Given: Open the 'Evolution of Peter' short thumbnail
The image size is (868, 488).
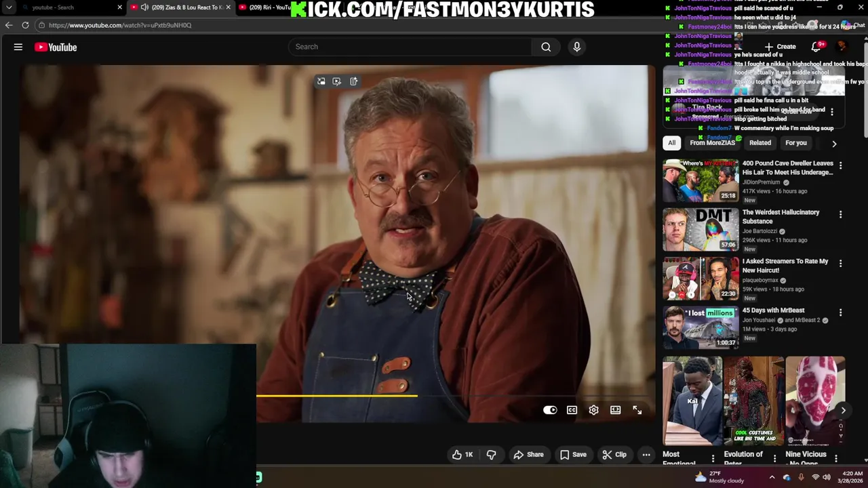Looking at the screenshot, I should [x=753, y=401].
